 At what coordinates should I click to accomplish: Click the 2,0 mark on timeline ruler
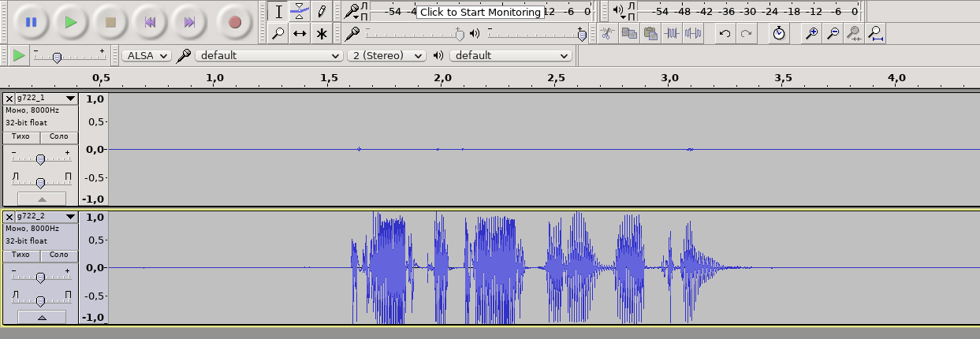[442, 78]
